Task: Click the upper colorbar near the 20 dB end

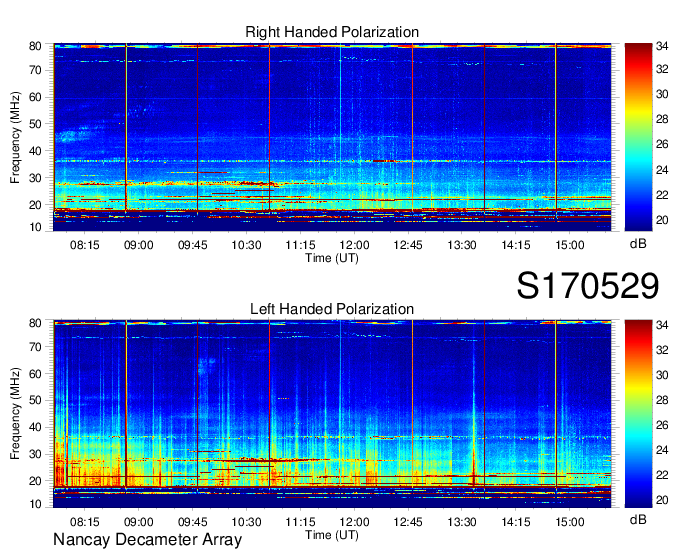Action: pos(638,221)
